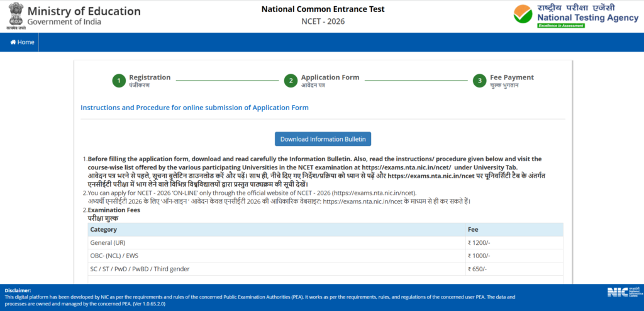
Task: Click the Application Form step label
Action: [330, 77]
